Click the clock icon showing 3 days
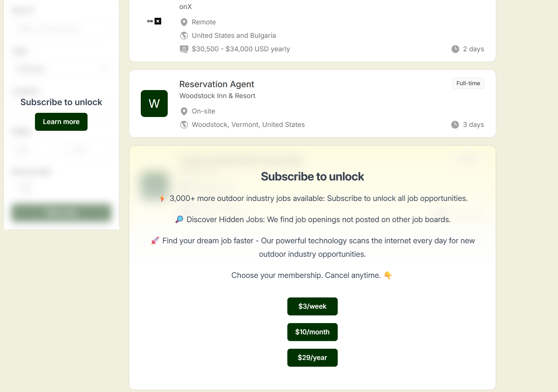Image resolution: width=558 pixels, height=392 pixels. click(455, 125)
